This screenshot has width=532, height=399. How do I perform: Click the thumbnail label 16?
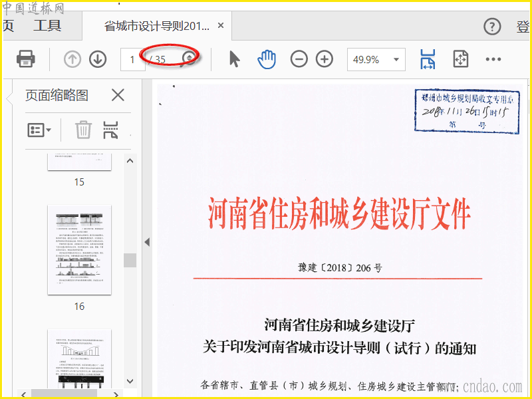79,307
